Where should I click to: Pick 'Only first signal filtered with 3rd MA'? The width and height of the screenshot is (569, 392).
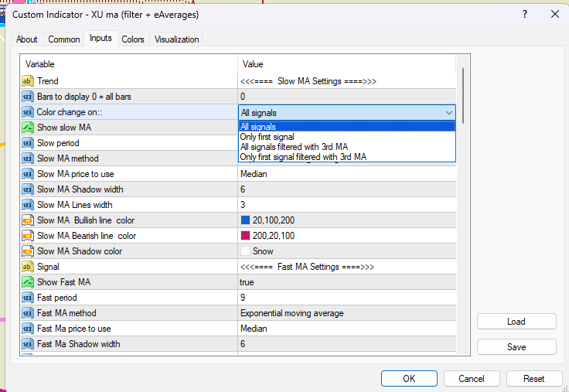coord(302,157)
